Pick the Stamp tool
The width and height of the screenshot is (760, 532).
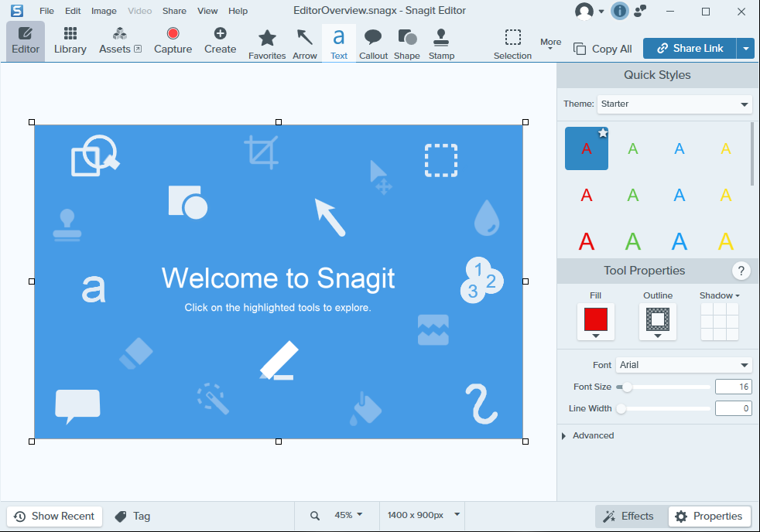pos(441,43)
